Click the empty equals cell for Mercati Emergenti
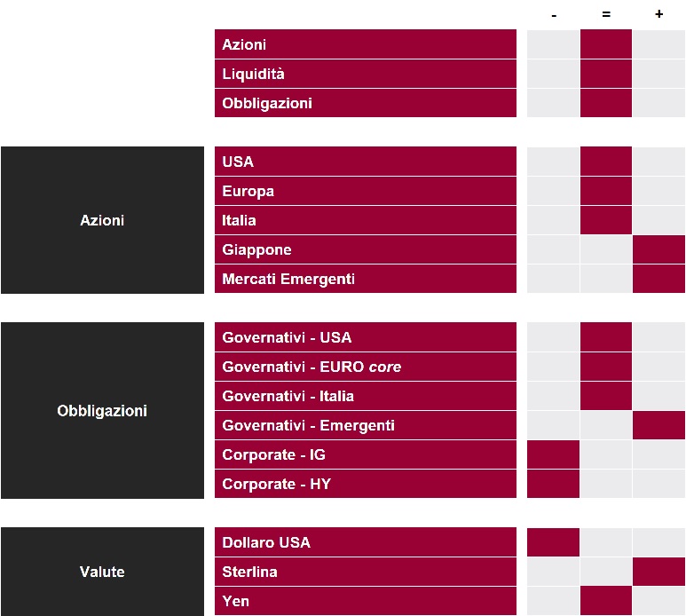Image resolution: width=686 pixels, height=616 pixels. pyautogui.click(x=606, y=279)
